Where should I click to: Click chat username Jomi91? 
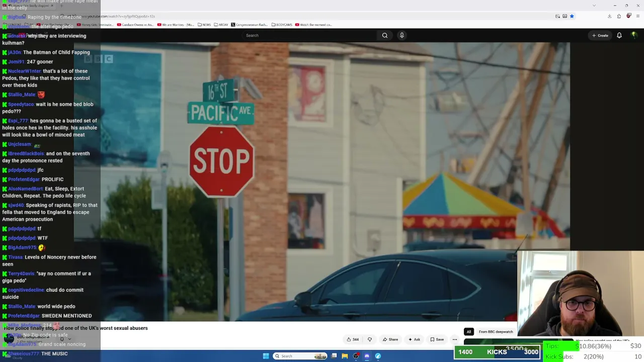(17, 62)
